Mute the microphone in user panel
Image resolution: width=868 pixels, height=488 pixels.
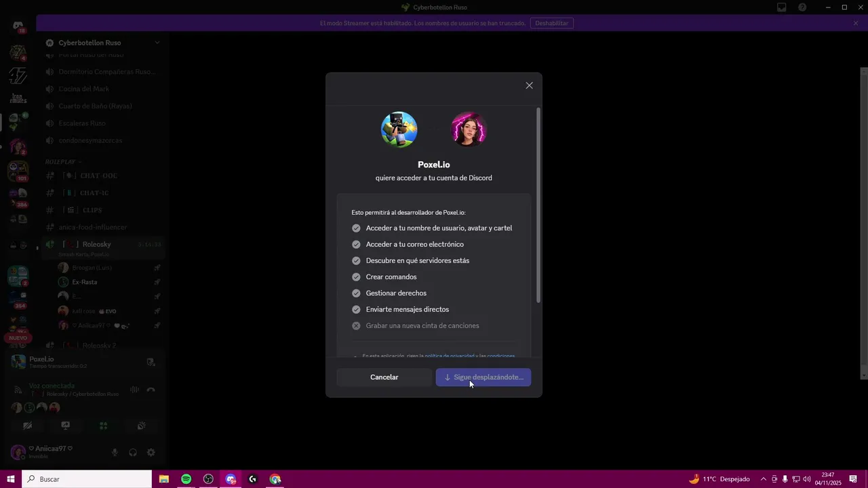tap(115, 453)
